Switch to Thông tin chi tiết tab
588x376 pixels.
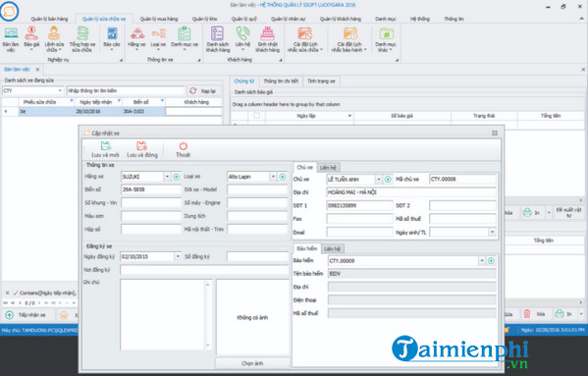point(281,81)
